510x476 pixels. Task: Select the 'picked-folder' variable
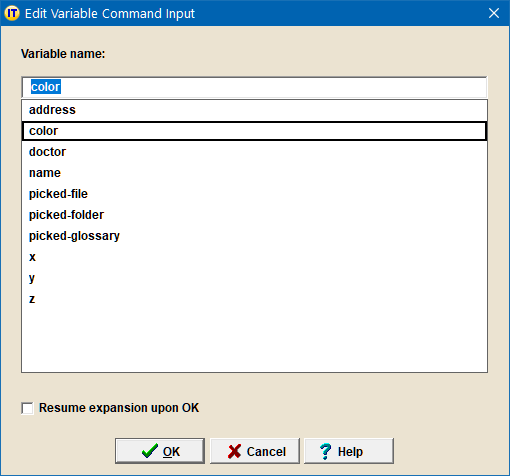[x=254, y=215]
